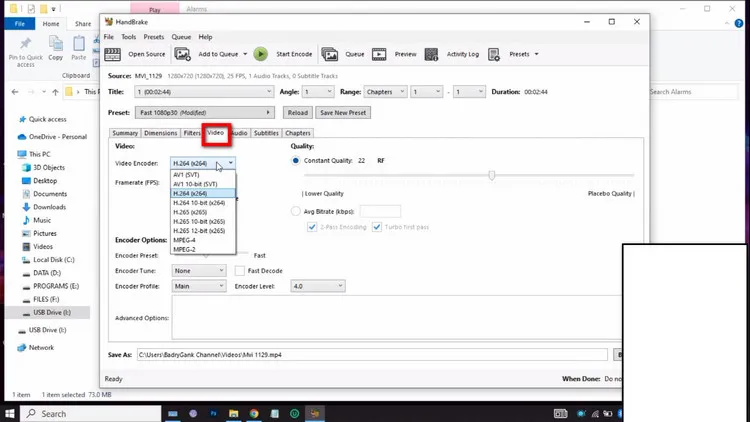The width and height of the screenshot is (750, 422).
Task: Open the Add to Queue arrow
Action: (245, 54)
